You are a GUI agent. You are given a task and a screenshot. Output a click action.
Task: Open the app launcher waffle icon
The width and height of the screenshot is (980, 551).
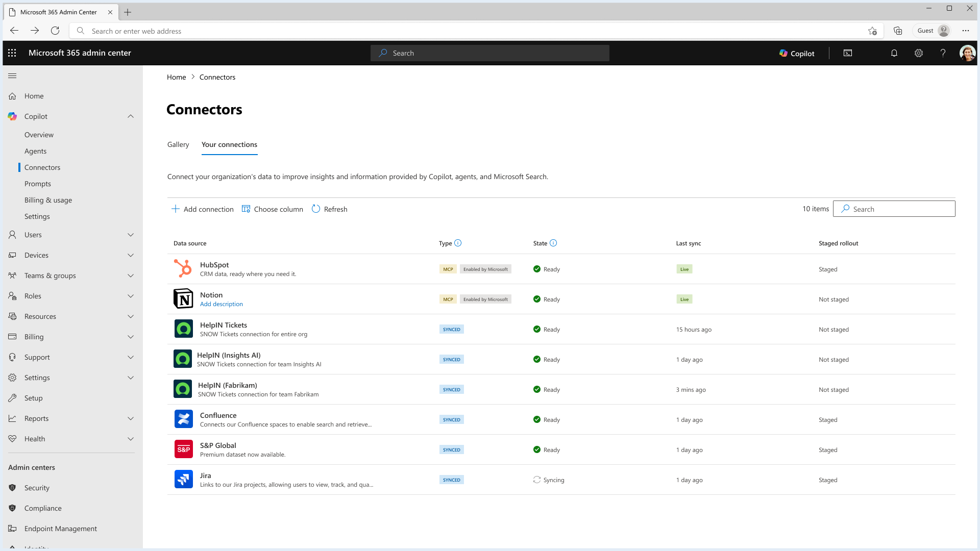tap(12, 53)
